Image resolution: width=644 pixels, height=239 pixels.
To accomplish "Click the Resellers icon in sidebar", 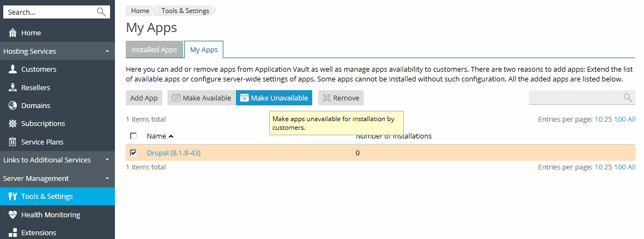I will click(13, 87).
